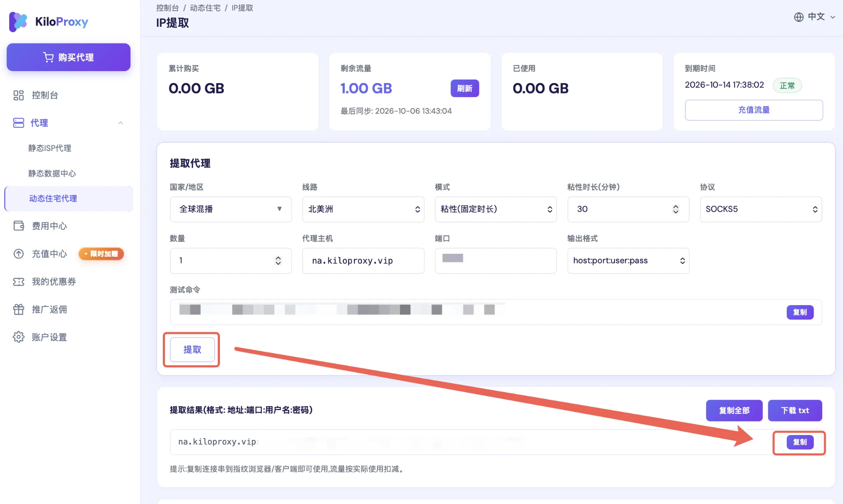Click the 账户设置 gear icon

pyautogui.click(x=18, y=337)
